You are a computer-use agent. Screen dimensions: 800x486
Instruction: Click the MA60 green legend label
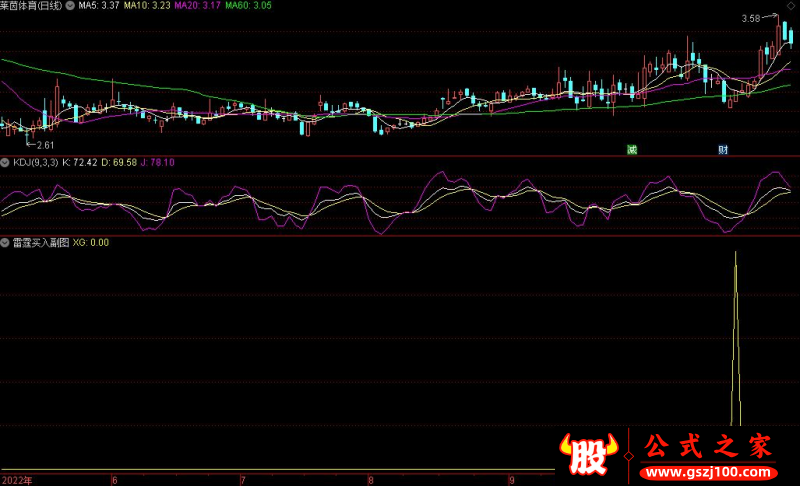pos(247,6)
